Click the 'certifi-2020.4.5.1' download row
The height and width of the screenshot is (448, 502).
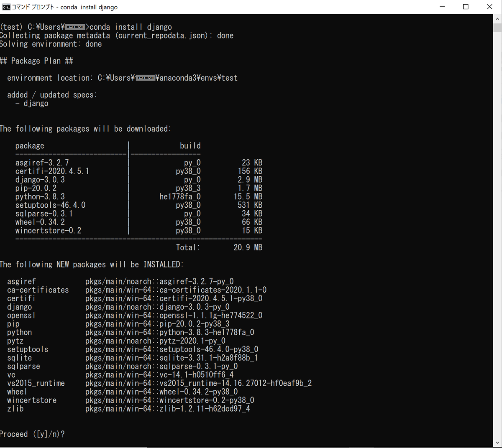(x=139, y=171)
